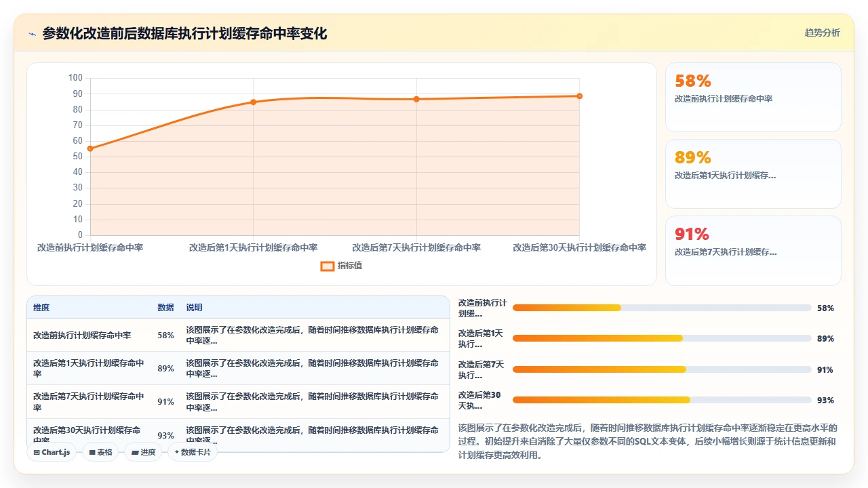The image size is (868, 488).
Task: Click x-axis label 改造后第1天执行计划缓存命中率
Action: 253,248
